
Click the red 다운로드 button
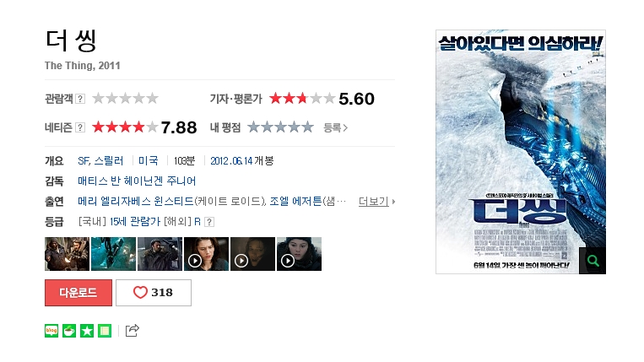pos(78,293)
